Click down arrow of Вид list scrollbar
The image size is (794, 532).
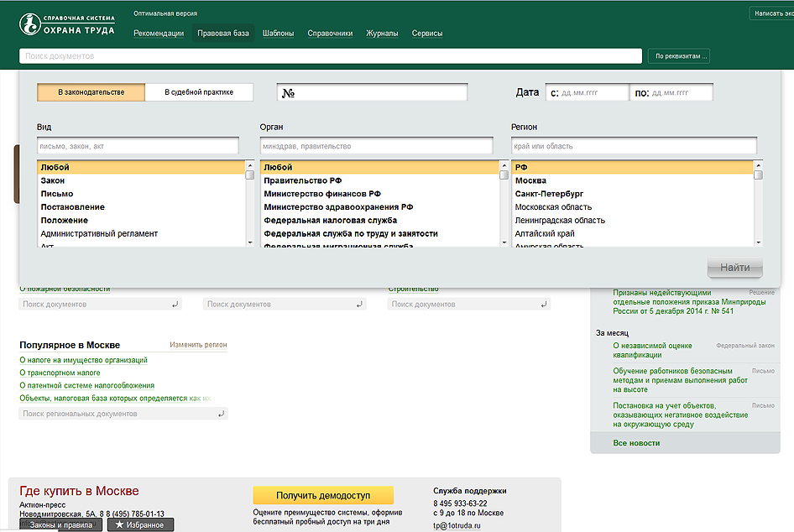(249, 243)
